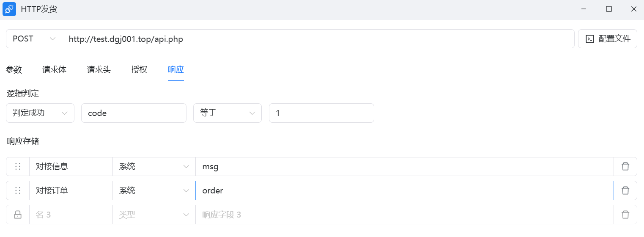This screenshot has width=644, height=237.
Task: Open the 请求头 tab
Action: (99, 70)
